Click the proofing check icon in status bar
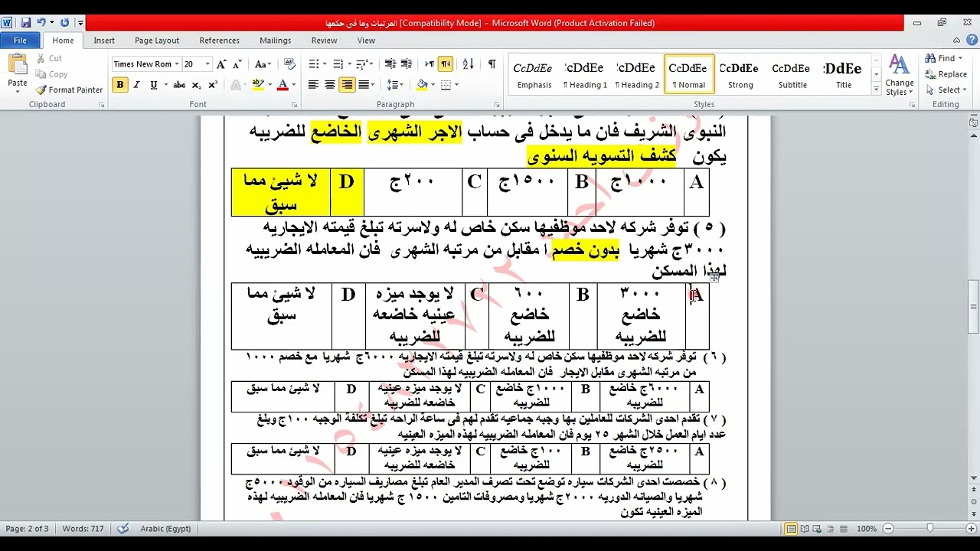This screenshot has height=551, width=980. point(123,529)
